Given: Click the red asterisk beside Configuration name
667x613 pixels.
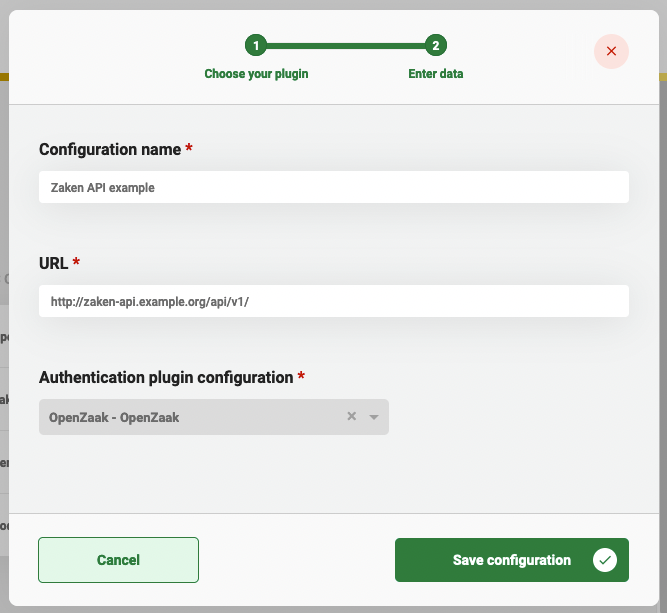Looking at the screenshot, I should pos(189,149).
